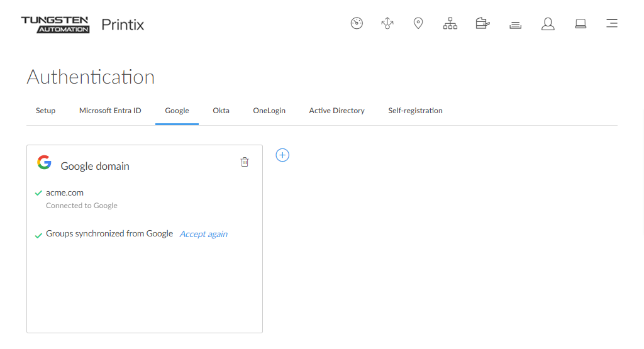Switch to the Self-registration tab
The height and width of the screenshot is (349, 644).
[415, 111]
